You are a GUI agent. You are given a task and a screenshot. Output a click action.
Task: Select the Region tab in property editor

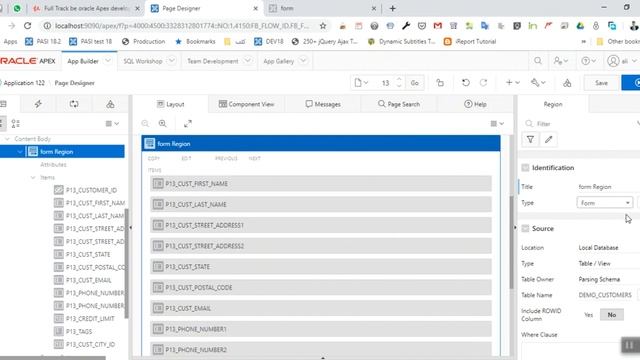553,104
